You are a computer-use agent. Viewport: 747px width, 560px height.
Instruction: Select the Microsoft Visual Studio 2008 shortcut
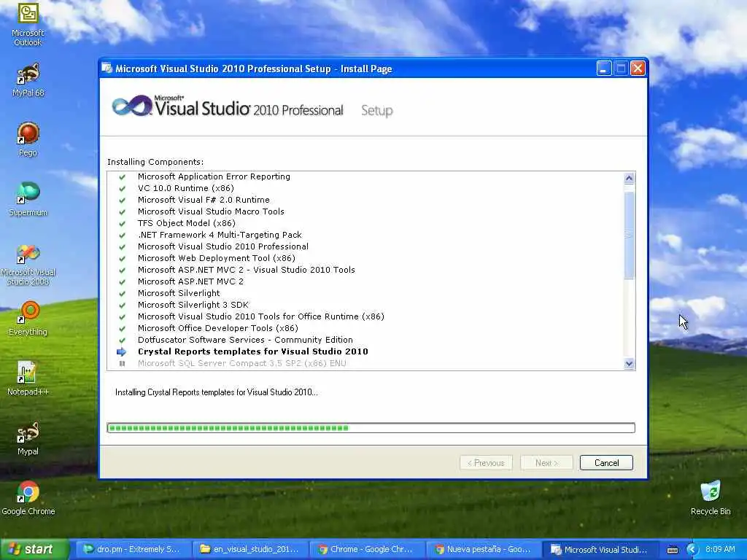click(x=28, y=265)
